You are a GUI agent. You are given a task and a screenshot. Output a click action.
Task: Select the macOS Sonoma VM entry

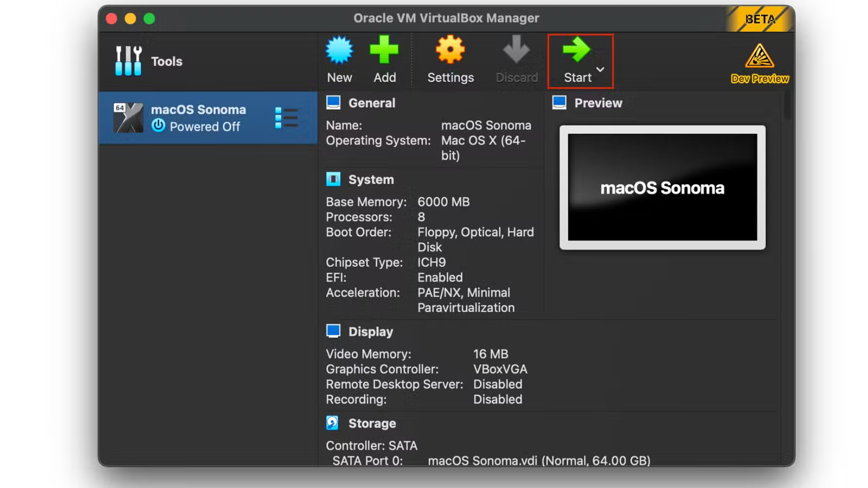click(208, 118)
